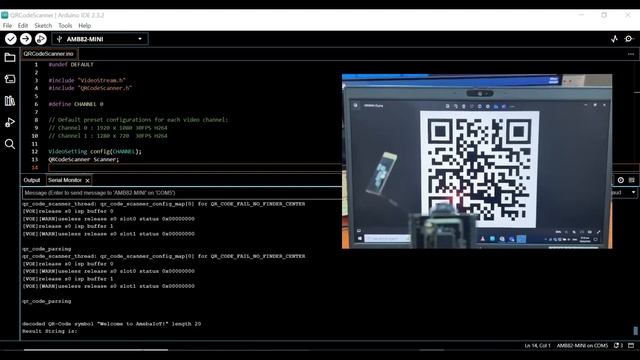This screenshot has height=360, width=640.
Task: Open the Sketch menu
Action: pyautogui.click(x=43, y=25)
